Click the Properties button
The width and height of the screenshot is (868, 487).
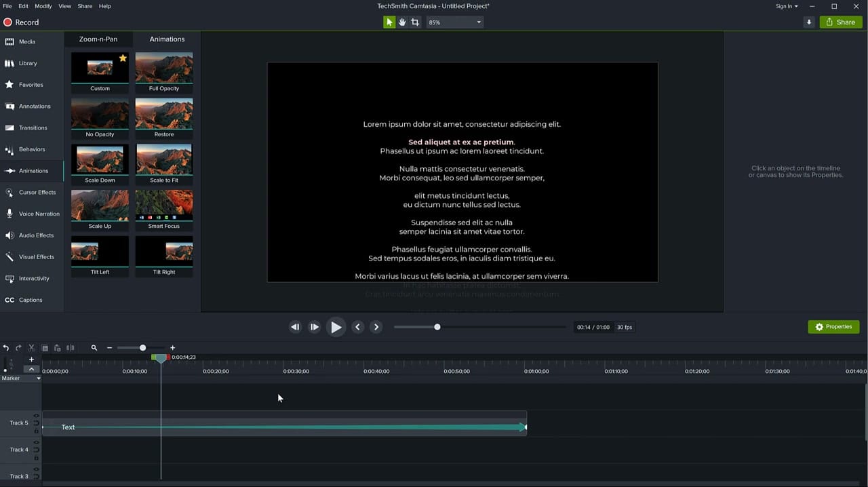tap(833, 326)
